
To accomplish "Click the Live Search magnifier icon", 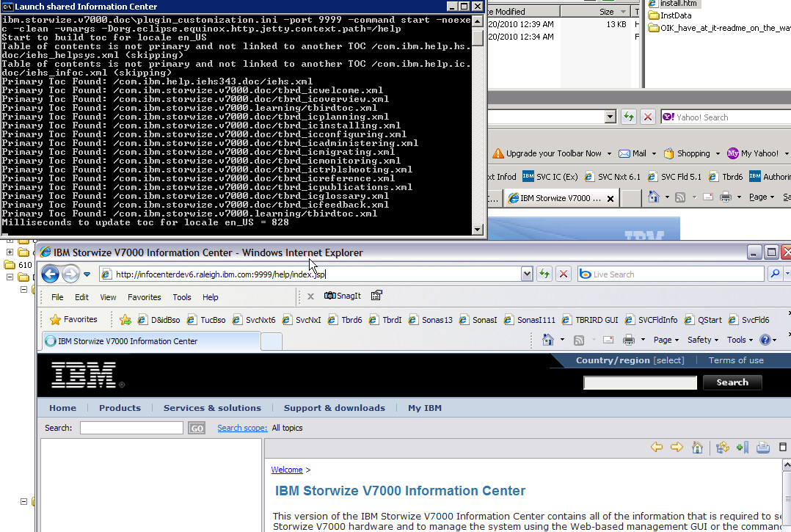I will (775, 274).
